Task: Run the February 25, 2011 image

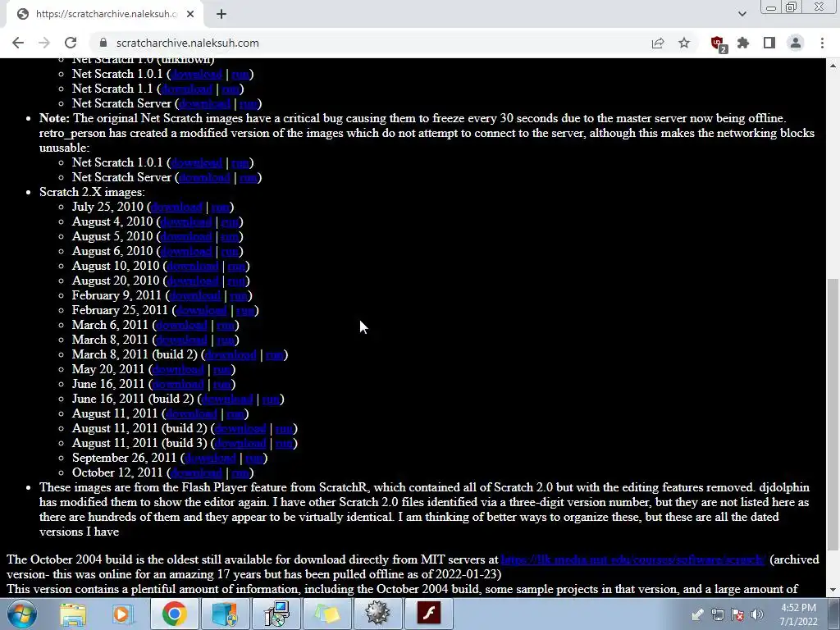Action: 245,310
